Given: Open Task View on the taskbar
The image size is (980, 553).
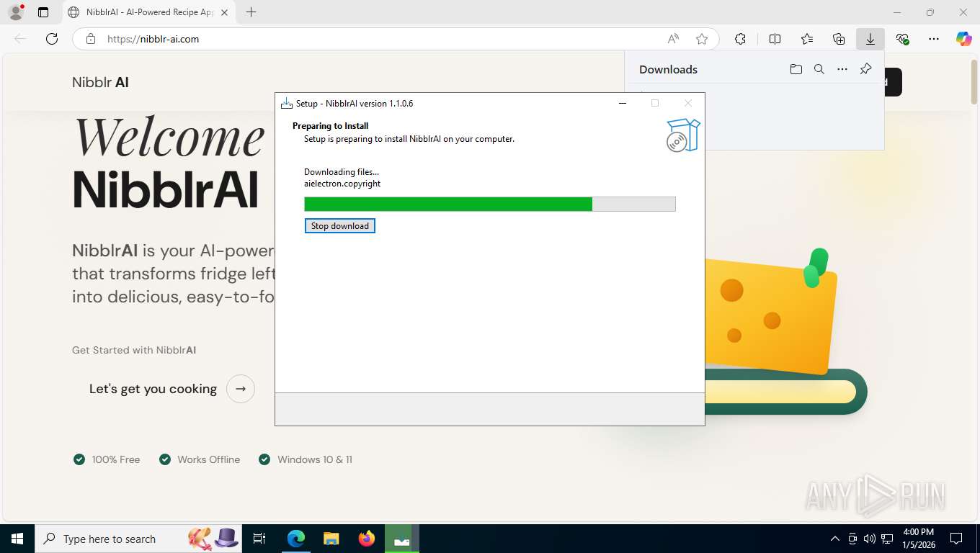Looking at the screenshot, I should tap(259, 539).
